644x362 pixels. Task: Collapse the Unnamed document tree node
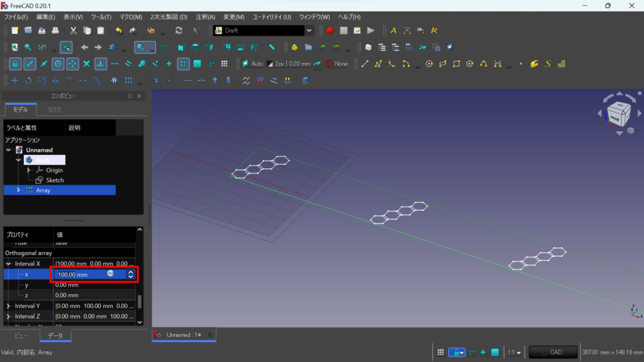click(8, 150)
